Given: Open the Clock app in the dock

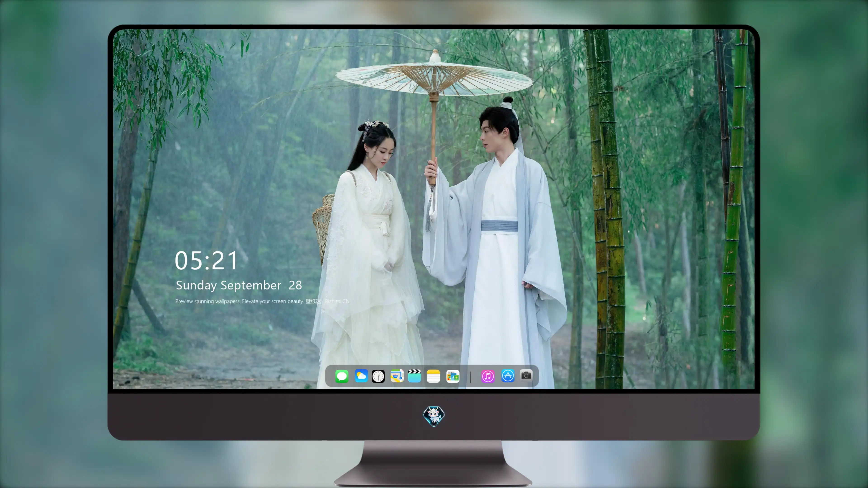Looking at the screenshot, I should pyautogui.click(x=378, y=376).
